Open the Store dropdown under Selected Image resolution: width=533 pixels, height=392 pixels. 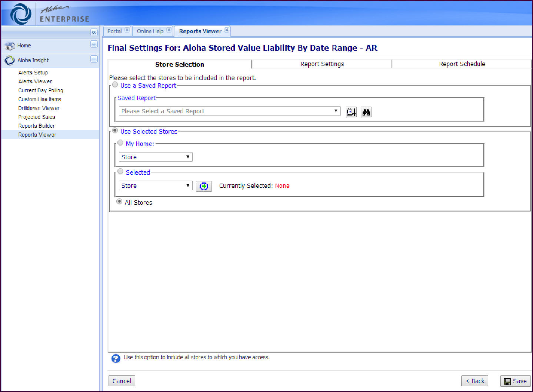tap(156, 186)
